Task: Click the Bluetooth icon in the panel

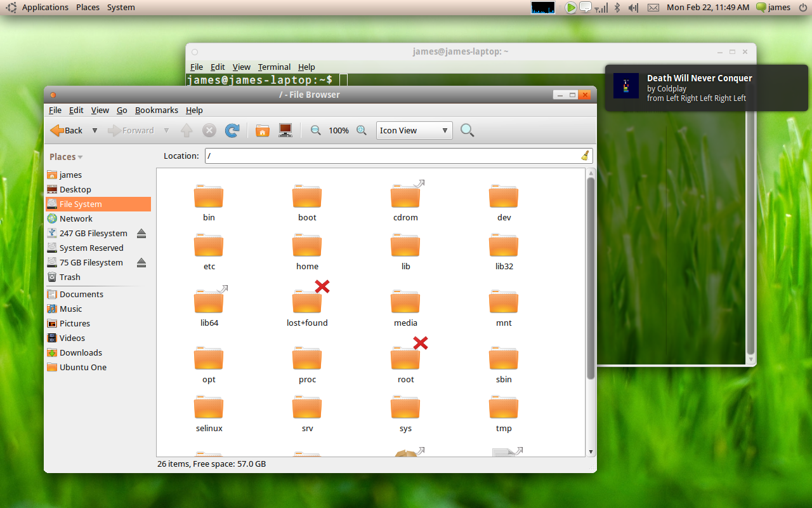Action: point(617,8)
